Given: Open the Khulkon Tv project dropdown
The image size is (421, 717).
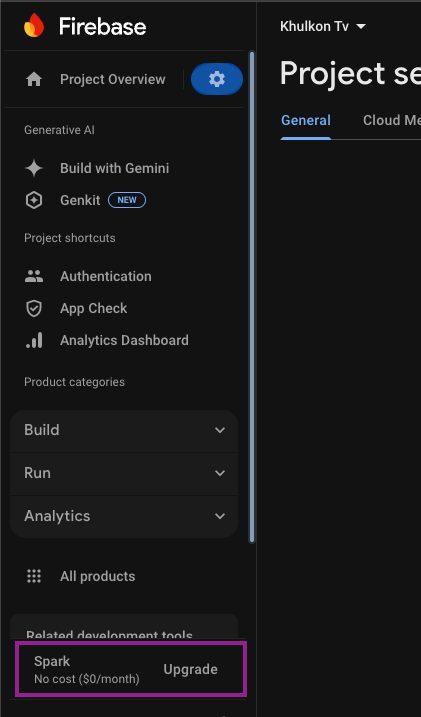Looking at the screenshot, I should (323, 27).
